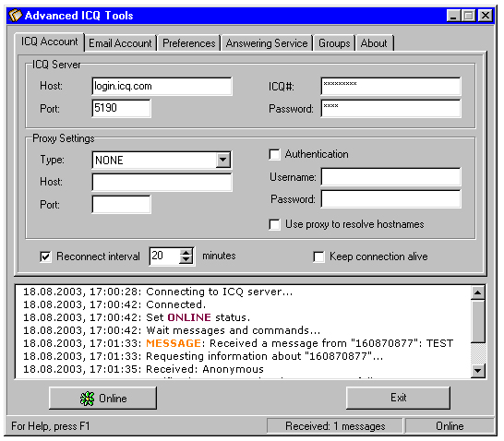This screenshot has width=504, height=441.
Task: Click the ICQ Server Host field login.icq.com
Action: [162, 86]
